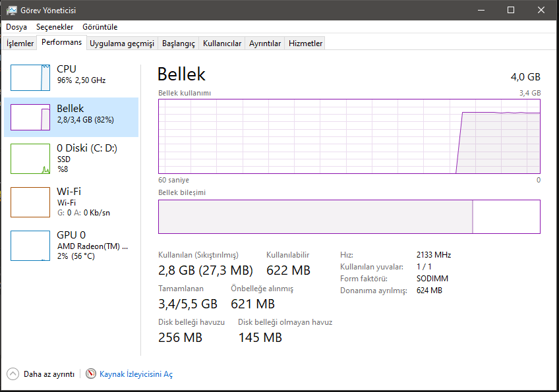
Task: Click the Resource Monitor icon at bottom
Action: click(91, 374)
